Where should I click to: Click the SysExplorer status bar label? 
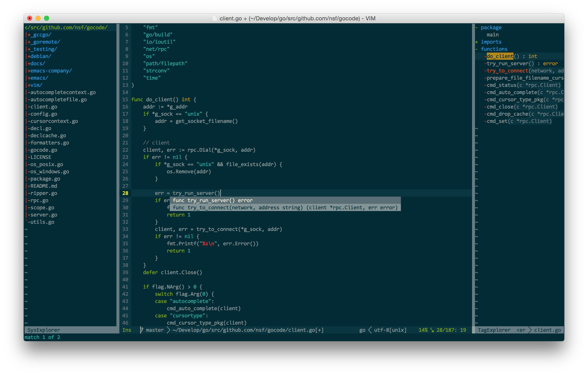pos(43,330)
